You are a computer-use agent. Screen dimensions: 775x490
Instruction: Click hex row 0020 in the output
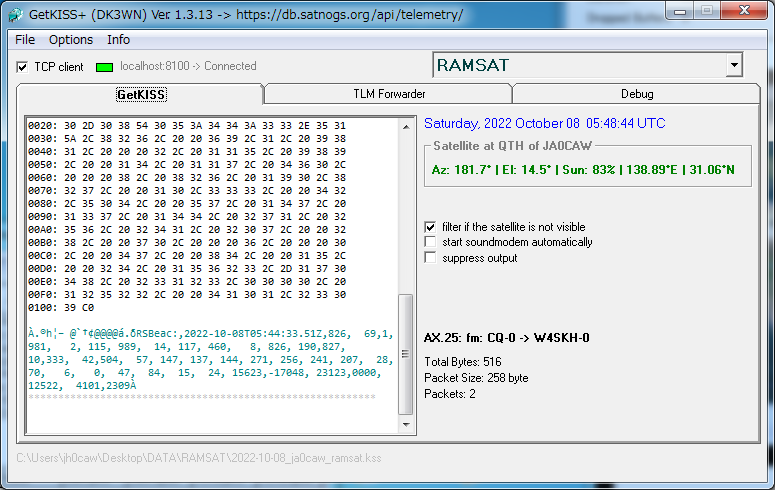(187, 126)
